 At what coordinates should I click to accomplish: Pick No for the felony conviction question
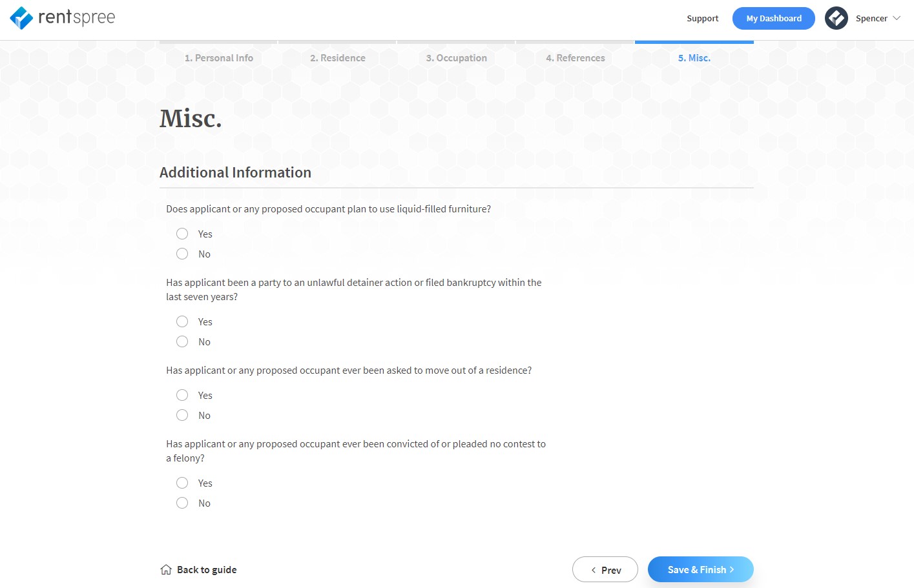tap(182, 503)
